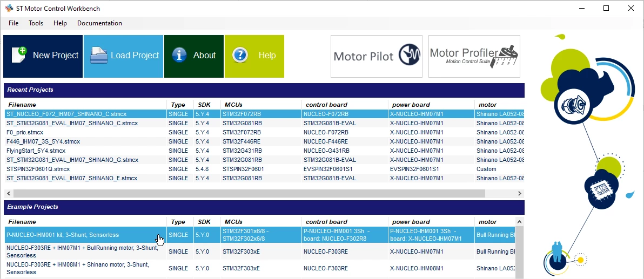The image size is (644, 279).
Task: Click Example Projects power board column header
Action: click(x=431, y=222)
